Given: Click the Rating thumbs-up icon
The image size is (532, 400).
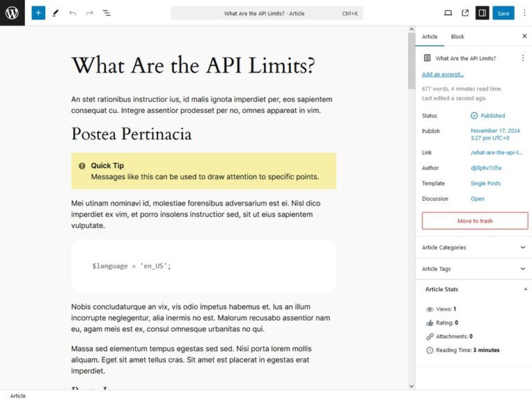Looking at the screenshot, I should click(429, 322).
